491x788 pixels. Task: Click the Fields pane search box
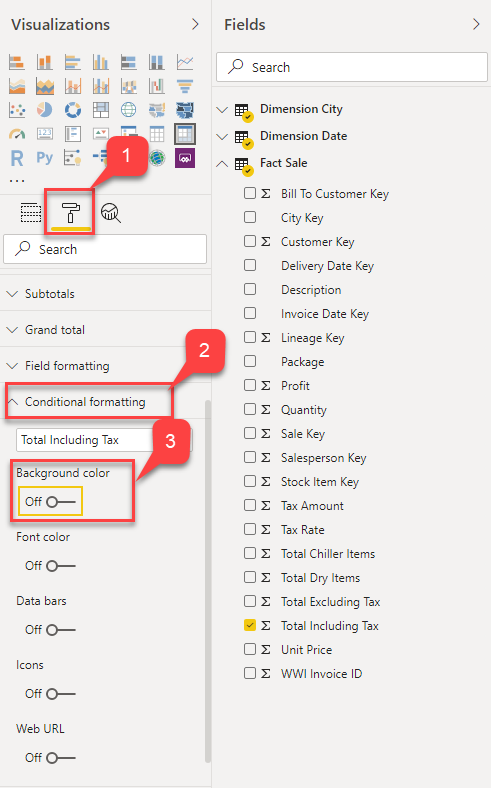[352, 67]
